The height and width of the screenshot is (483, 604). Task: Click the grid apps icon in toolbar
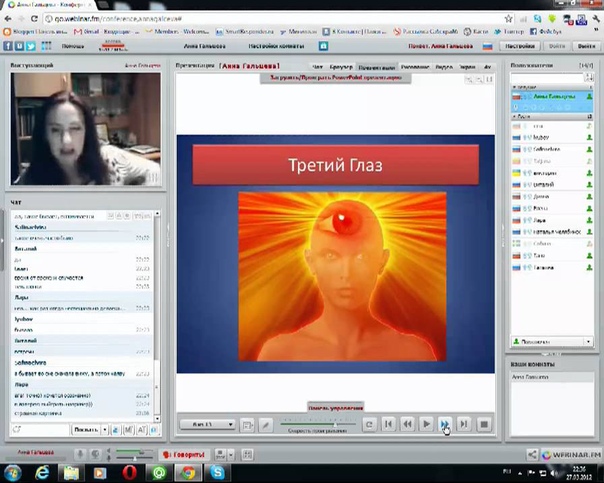(46, 46)
